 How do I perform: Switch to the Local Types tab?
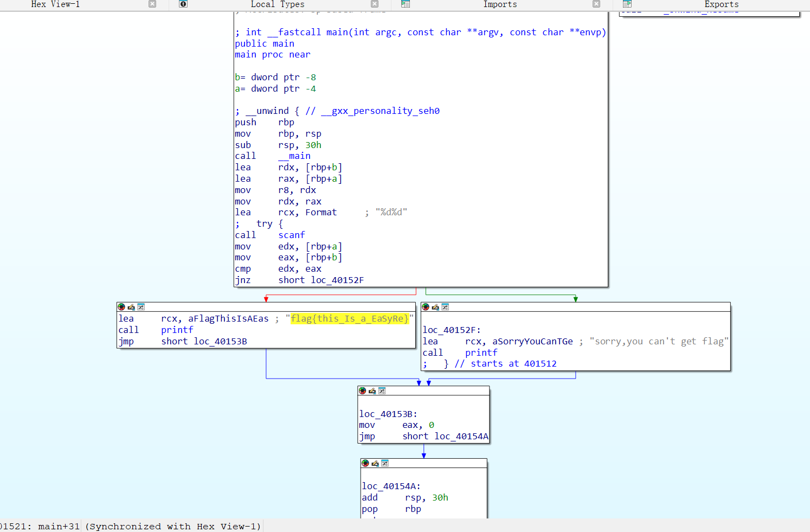(x=277, y=4)
